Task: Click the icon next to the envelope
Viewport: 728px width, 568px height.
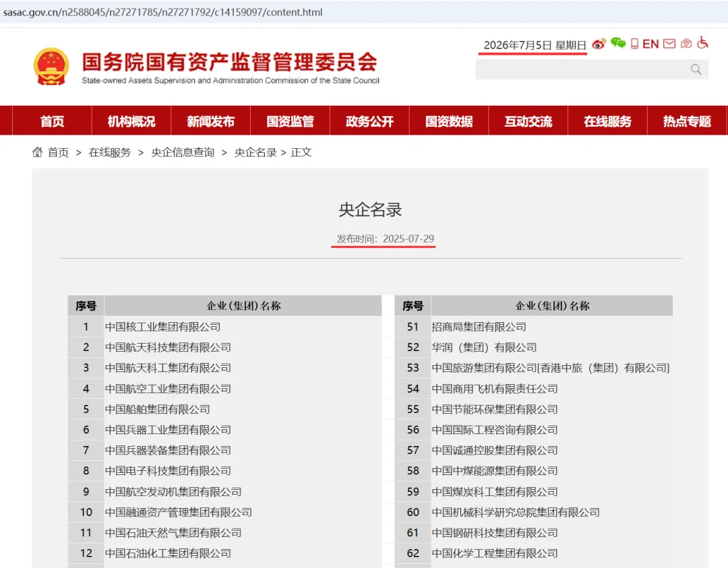Action: [686, 44]
